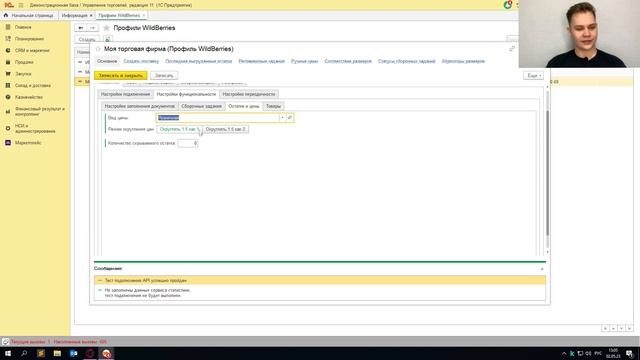The width and height of the screenshot is (640, 360).
Task: Select message about API connection test passed
Action: (320, 280)
